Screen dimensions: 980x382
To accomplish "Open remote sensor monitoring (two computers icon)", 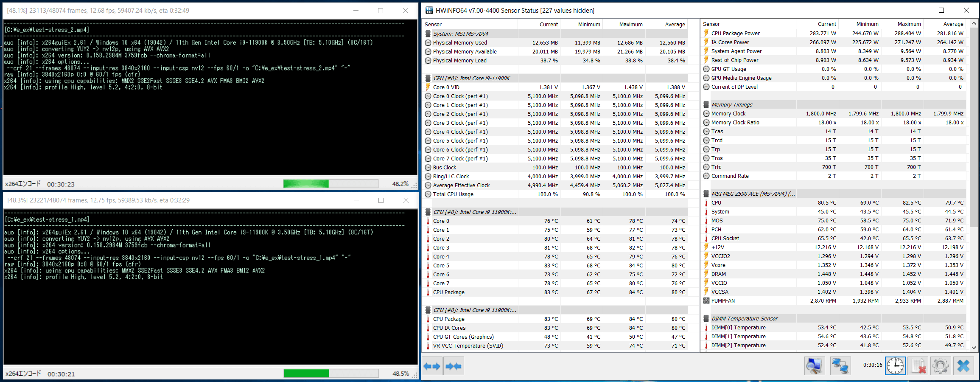I will pos(840,366).
